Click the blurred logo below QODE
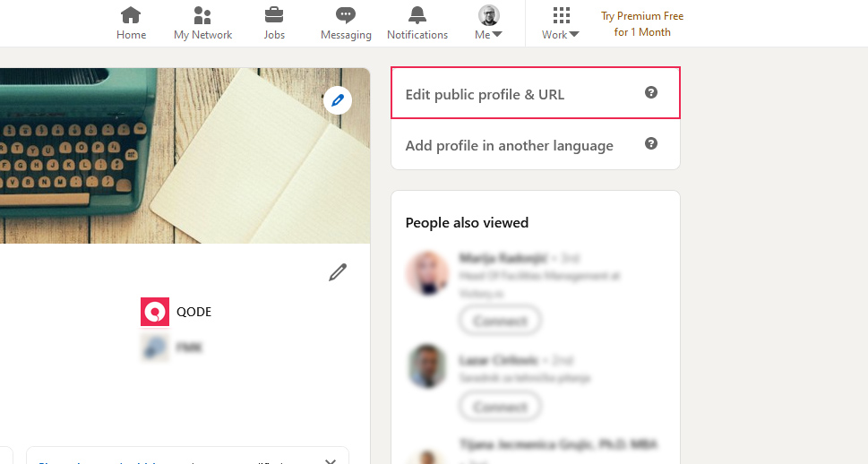This screenshot has width=868, height=464. click(x=155, y=348)
